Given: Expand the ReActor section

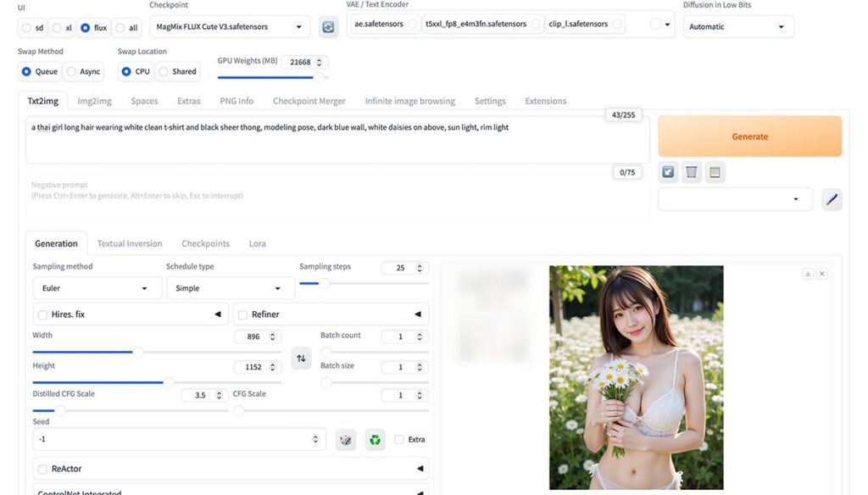Looking at the screenshot, I should tap(420, 469).
